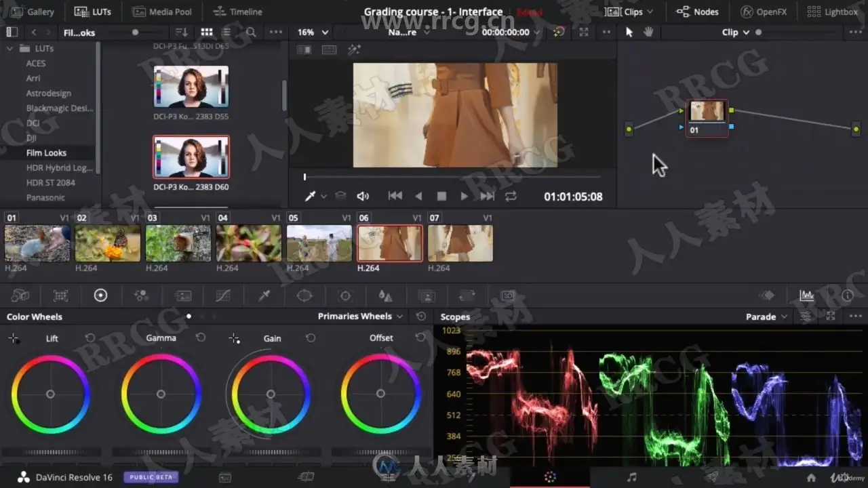This screenshot has height=488, width=868.
Task: Toggle the viewer highlight mode
Action: click(x=354, y=49)
